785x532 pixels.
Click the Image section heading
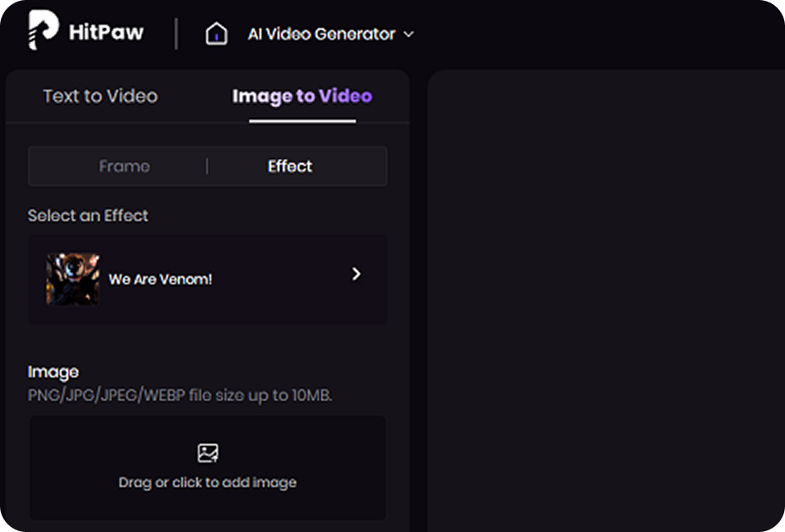(53, 372)
